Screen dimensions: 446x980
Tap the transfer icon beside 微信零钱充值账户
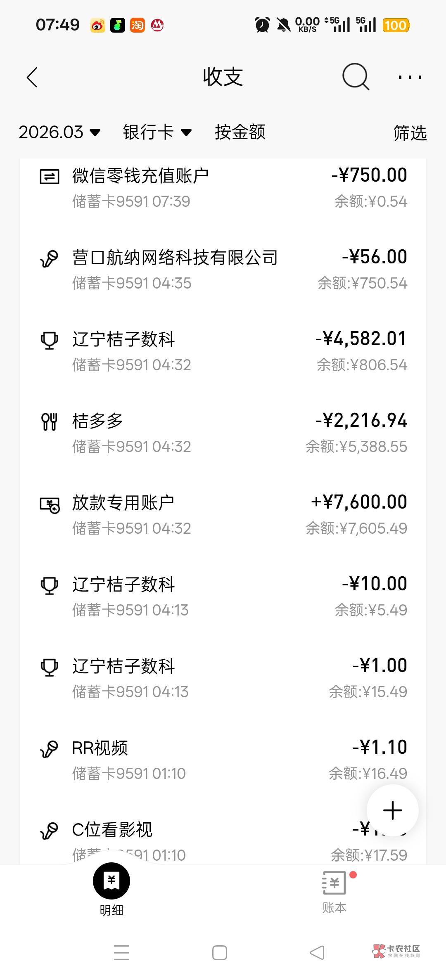pyautogui.click(x=49, y=177)
